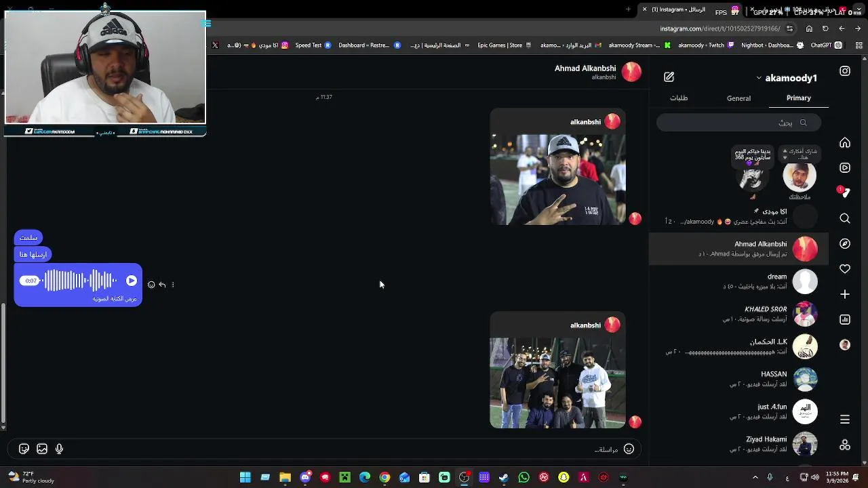Open akamoody - Twitch bookmark
This screenshot has width=868, height=488.
pyautogui.click(x=706, y=45)
